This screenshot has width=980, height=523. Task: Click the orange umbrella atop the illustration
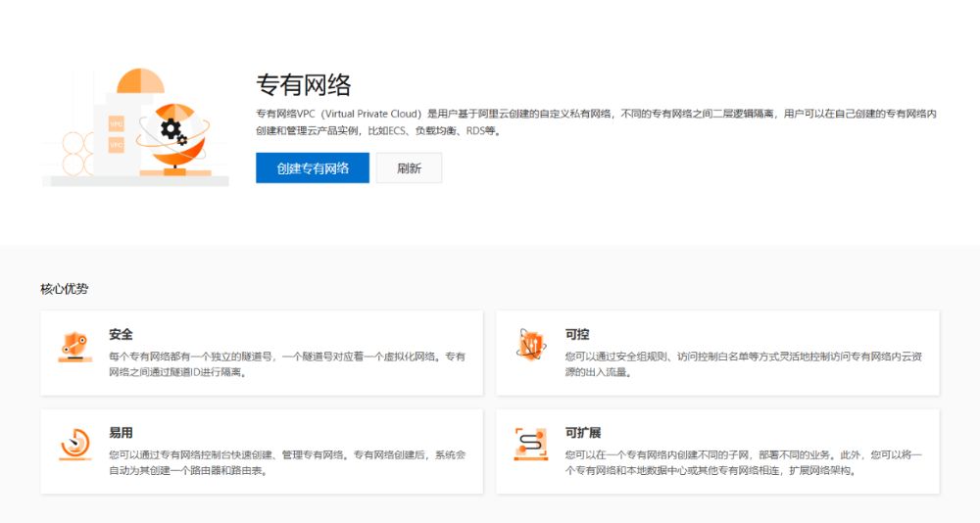(x=140, y=80)
